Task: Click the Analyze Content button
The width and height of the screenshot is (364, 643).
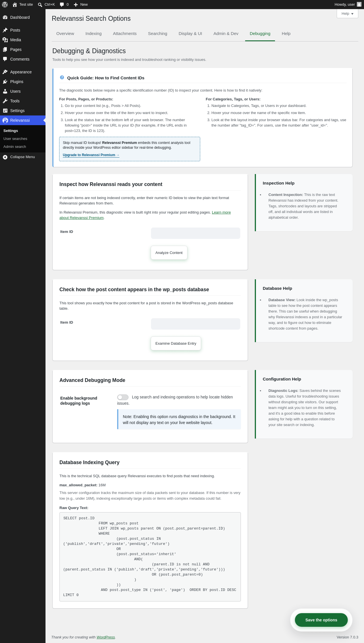Action: 169,253
